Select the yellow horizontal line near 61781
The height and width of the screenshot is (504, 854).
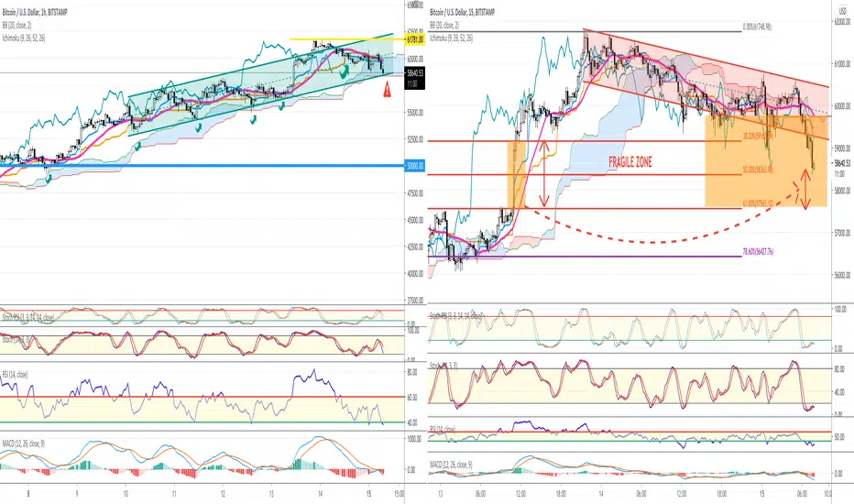pyautogui.click(x=347, y=38)
